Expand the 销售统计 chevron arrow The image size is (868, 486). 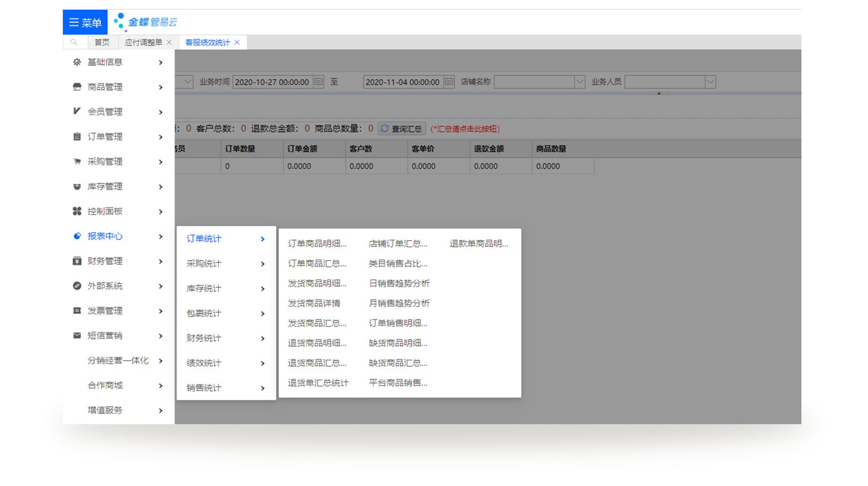pyautogui.click(x=263, y=388)
